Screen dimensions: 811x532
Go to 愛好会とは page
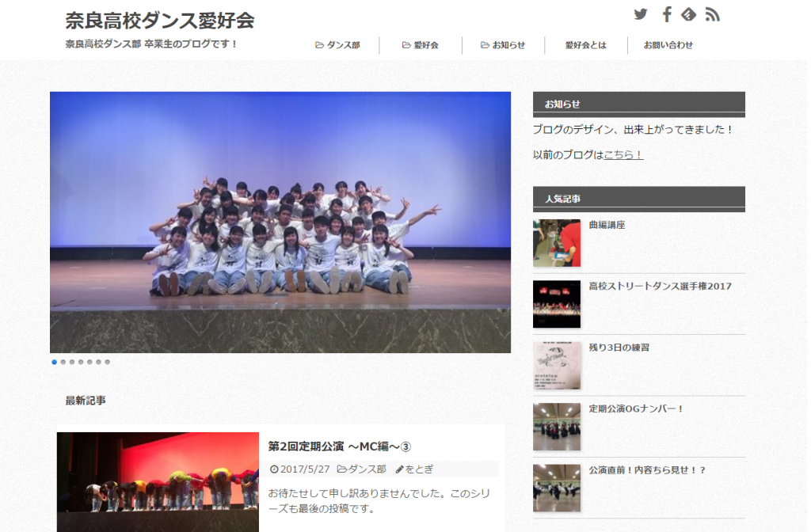585,45
